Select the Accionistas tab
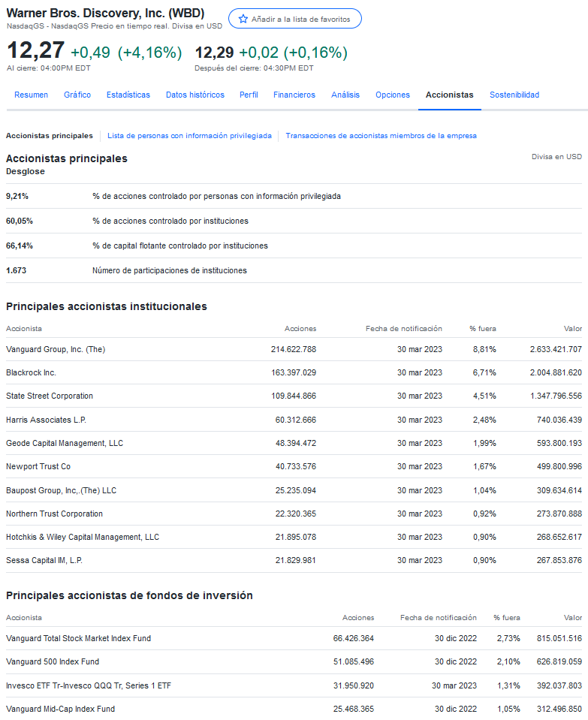 (449, 95)
